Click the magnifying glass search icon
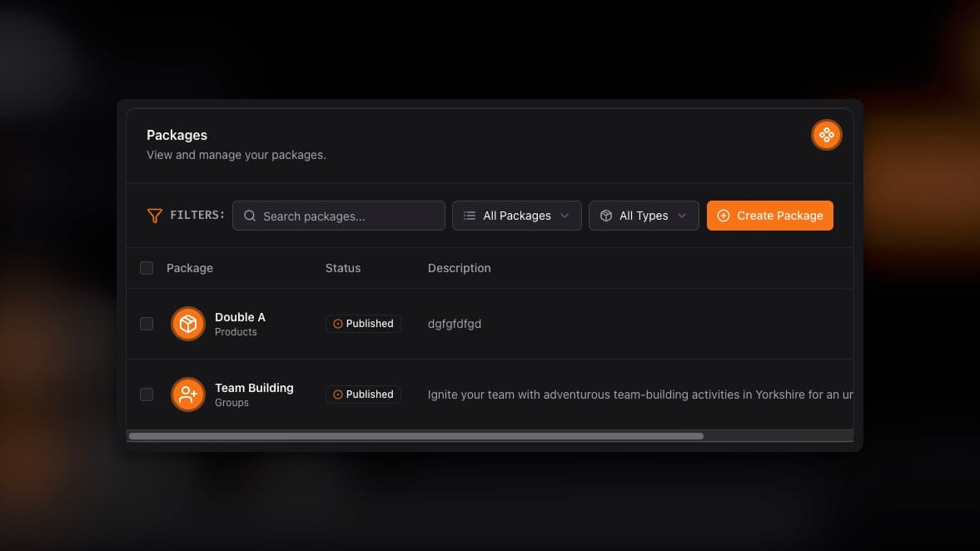The width and height of the screenshot is (980, 551). [x=250, y=216]
